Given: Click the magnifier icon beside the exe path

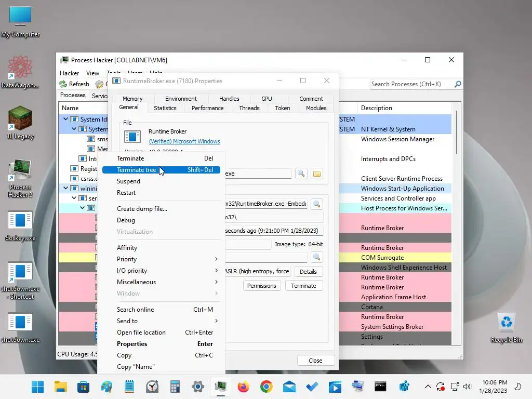Looking at the screenshot, I should pos(301,174).
